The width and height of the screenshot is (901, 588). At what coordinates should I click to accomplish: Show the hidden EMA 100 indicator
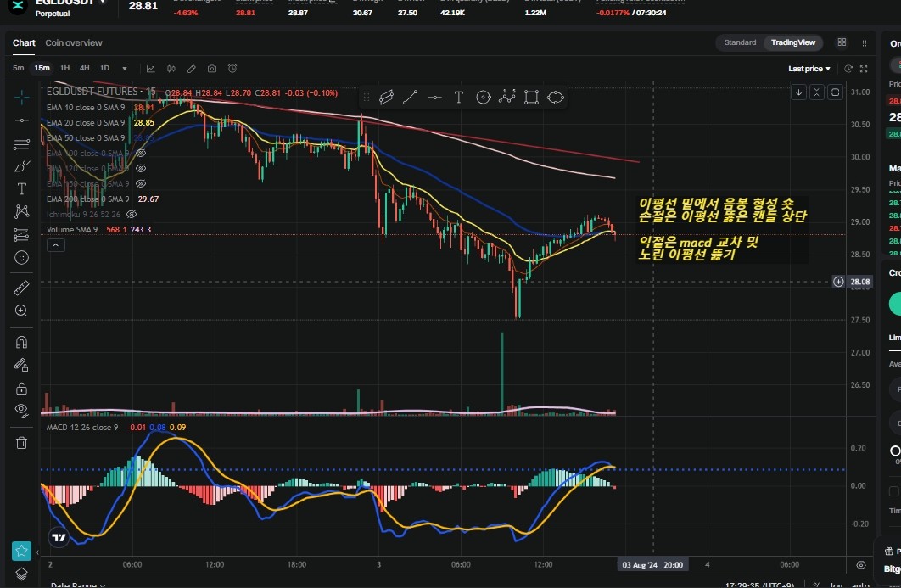140,153
